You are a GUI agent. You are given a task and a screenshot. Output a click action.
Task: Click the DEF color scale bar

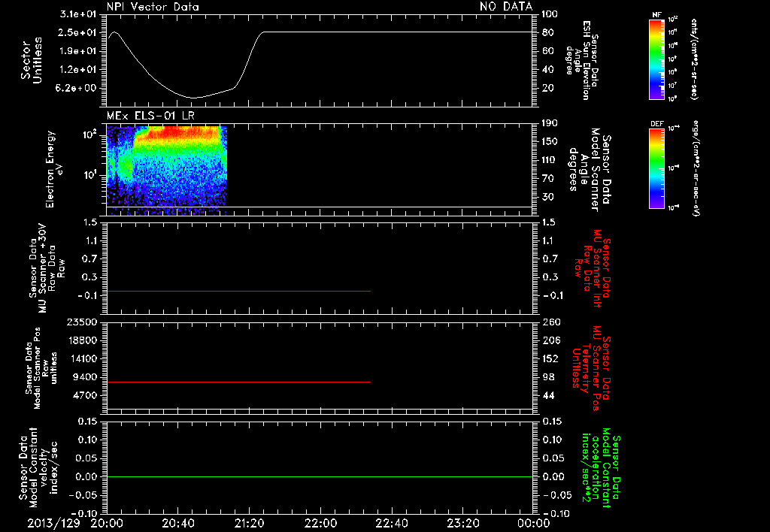(x=656, y=169)
